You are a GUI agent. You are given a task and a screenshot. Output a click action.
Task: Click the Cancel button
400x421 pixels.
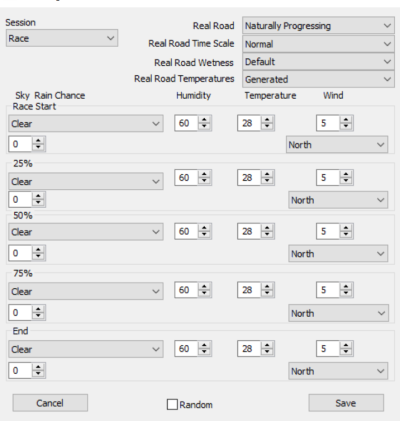[x=50, y=403]
